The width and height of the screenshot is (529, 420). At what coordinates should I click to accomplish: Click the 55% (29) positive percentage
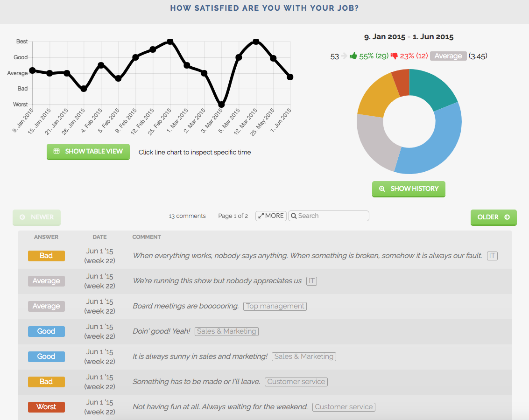tap(374, 56)
